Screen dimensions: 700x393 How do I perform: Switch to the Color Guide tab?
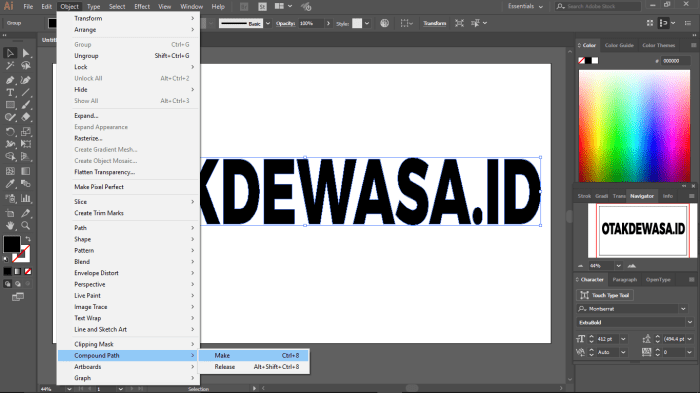[619, 45]
